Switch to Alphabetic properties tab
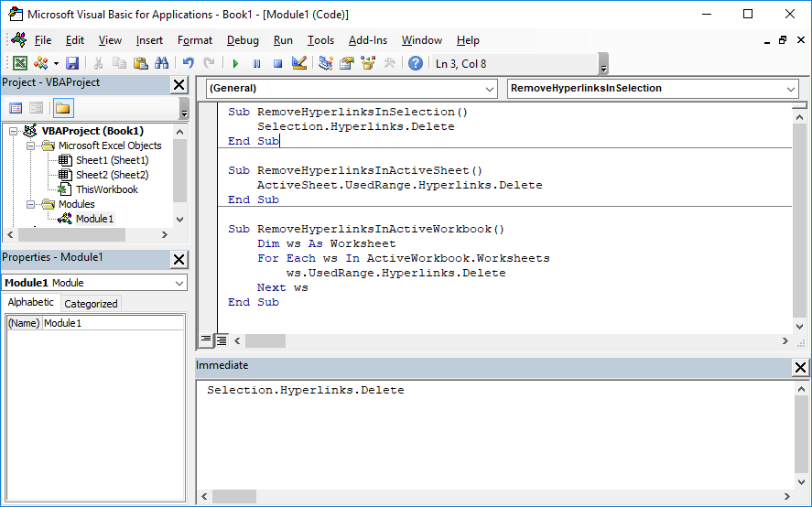Screen dimensions: 812x507 pos(30,302)
